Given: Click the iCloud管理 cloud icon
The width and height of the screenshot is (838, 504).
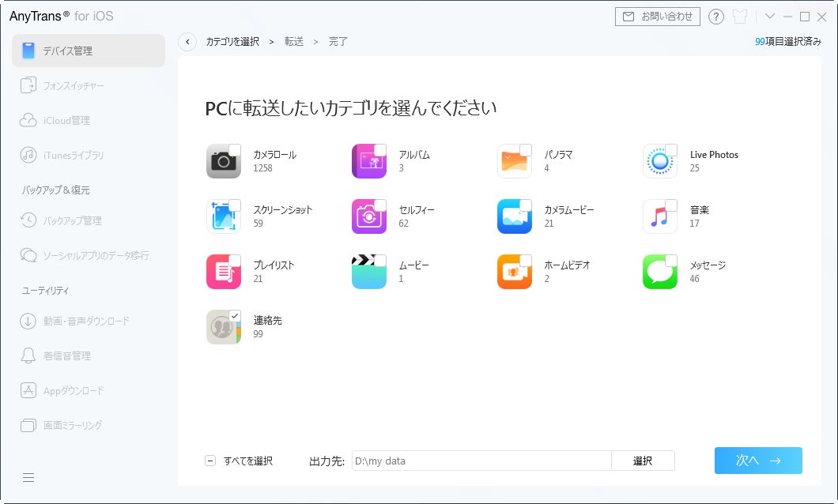Looking at the screenshot, I should 28,120.
